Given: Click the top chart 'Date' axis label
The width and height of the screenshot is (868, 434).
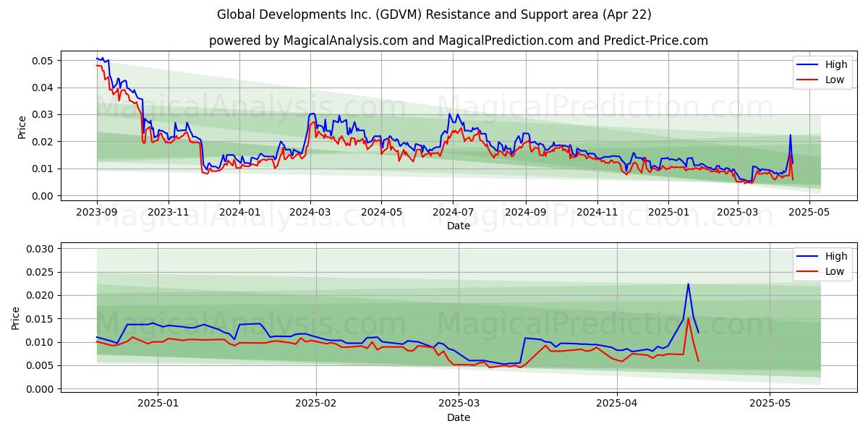Looking at the screenshot, I should [x=459, y=226].
